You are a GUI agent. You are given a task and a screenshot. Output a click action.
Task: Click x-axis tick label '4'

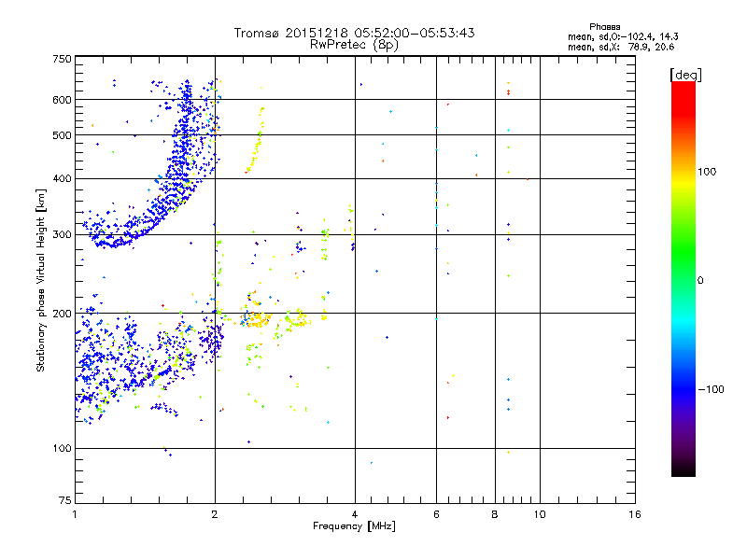[355, 514]
